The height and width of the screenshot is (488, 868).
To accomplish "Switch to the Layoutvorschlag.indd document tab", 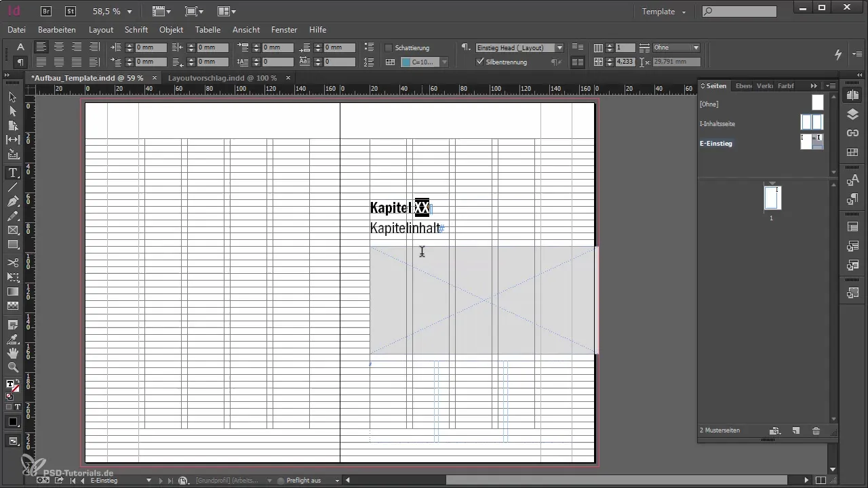I will pyautogui.click(x=222, y=78).
